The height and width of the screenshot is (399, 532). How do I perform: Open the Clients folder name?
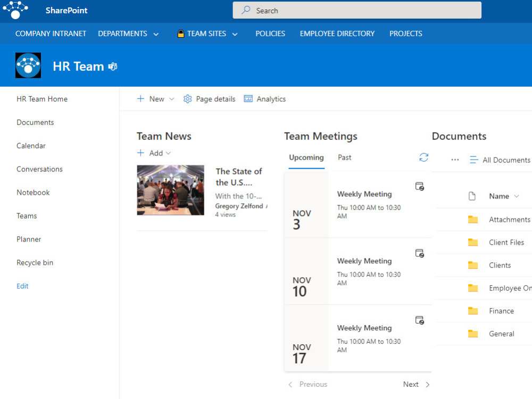pyautogui.click(x=500, y=265)
